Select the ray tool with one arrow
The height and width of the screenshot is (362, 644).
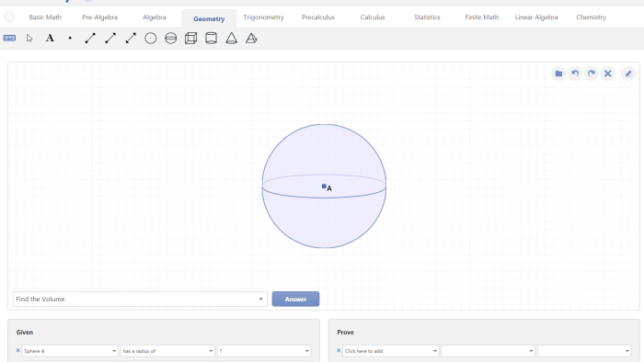point(110,38)
